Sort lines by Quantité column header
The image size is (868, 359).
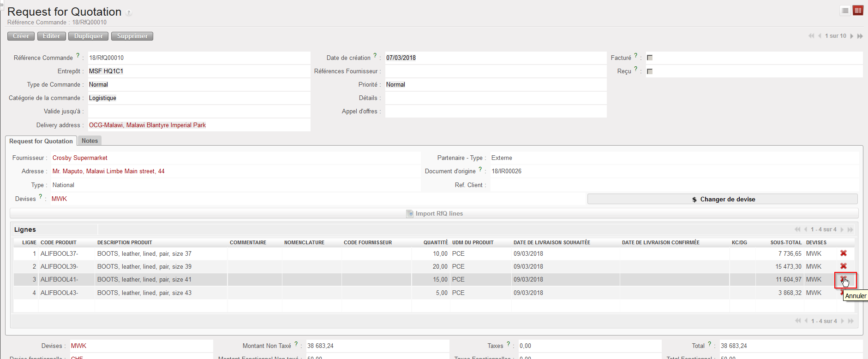coord(435,242)
